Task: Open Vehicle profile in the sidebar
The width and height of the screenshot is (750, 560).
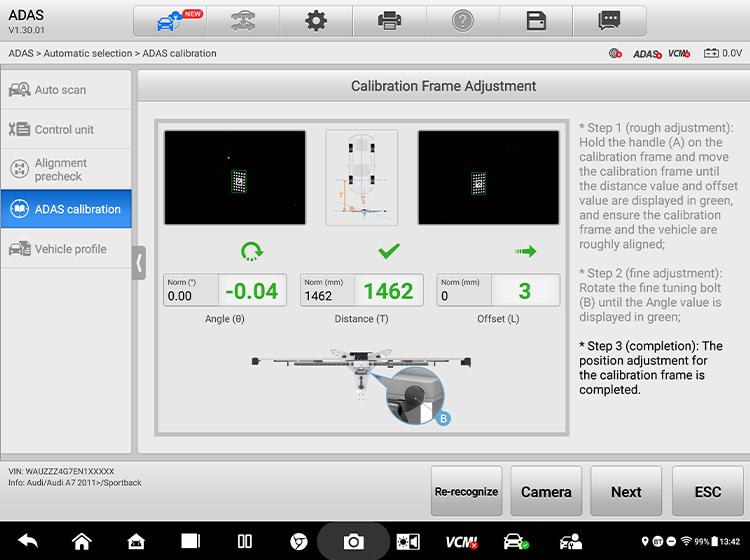Action: point(66,249)
